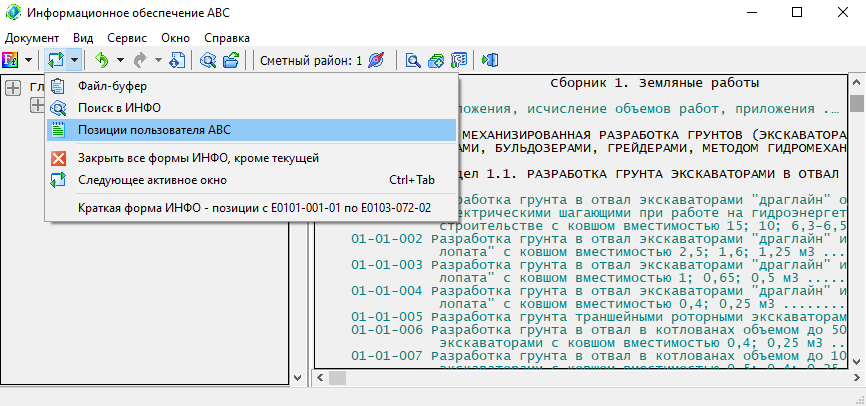Choose Файл-буфер from the dropdown menu
Screen dimensions: 866x406
251,86
